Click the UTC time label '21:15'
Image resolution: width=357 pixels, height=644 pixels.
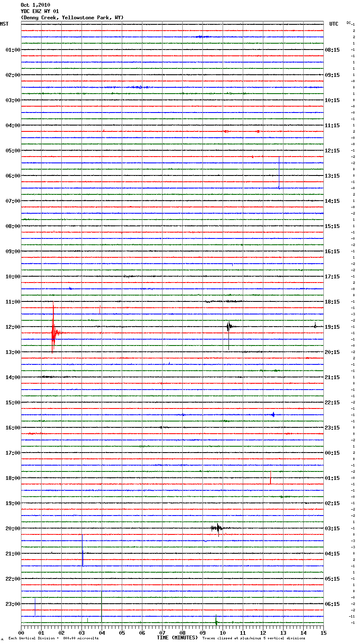332,377
